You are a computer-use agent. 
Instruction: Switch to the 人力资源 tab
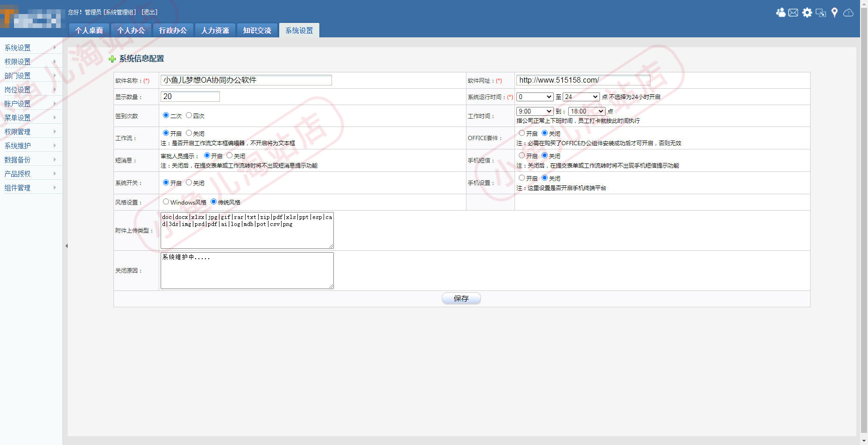pos(215,30)
